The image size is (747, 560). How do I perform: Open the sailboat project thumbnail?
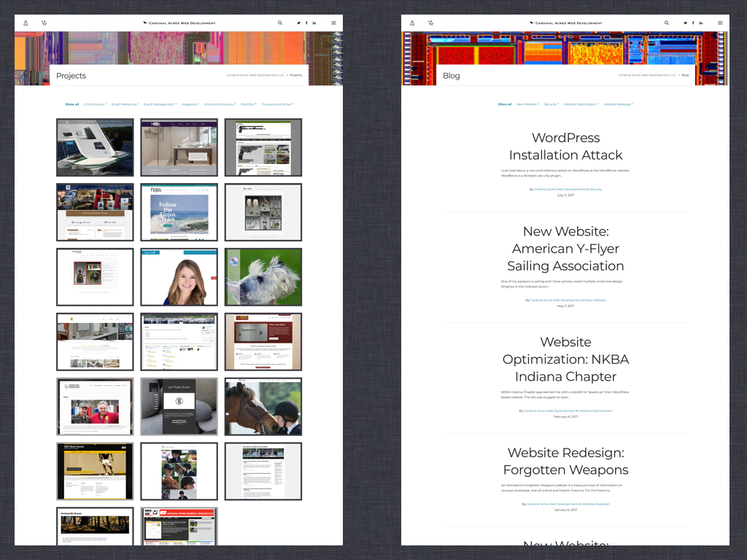(x=95, y=147)
